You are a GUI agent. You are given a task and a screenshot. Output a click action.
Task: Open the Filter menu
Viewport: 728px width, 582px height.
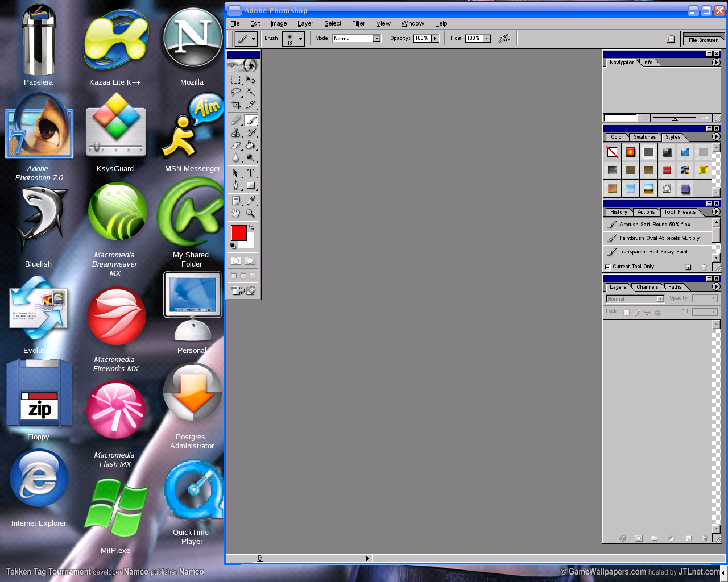(x=358, y=23)
